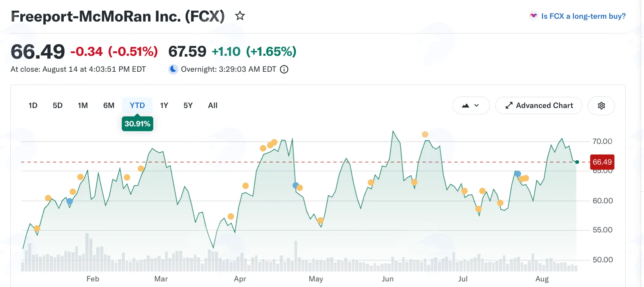Show the 5Y price history
The image size is (644, 287).
click(x=188, y=106)
